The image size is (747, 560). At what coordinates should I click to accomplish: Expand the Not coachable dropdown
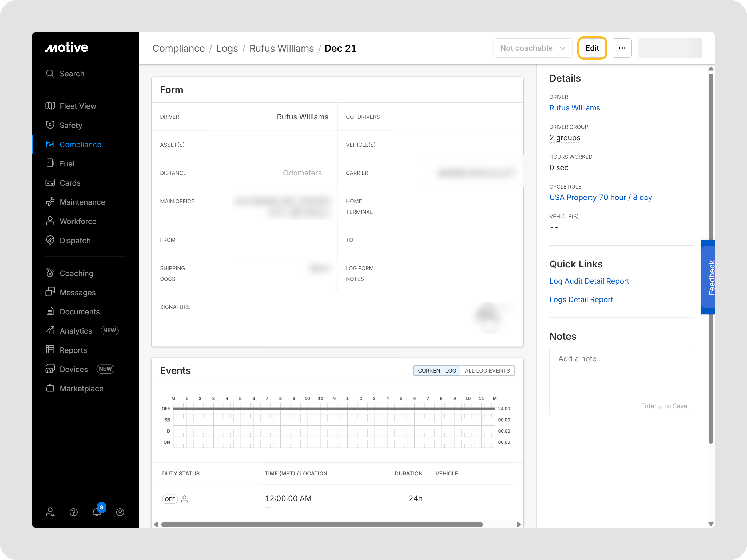click(x=532, y=48)
